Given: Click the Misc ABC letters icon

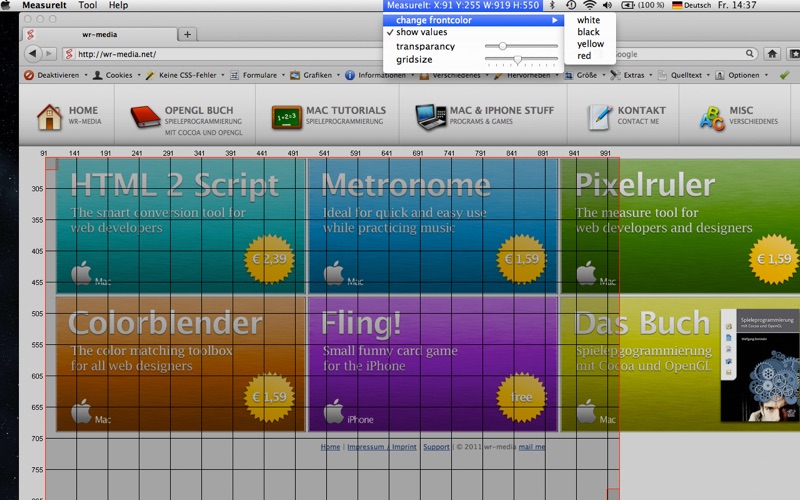Looking at the screenshot, I should (712, 118).
